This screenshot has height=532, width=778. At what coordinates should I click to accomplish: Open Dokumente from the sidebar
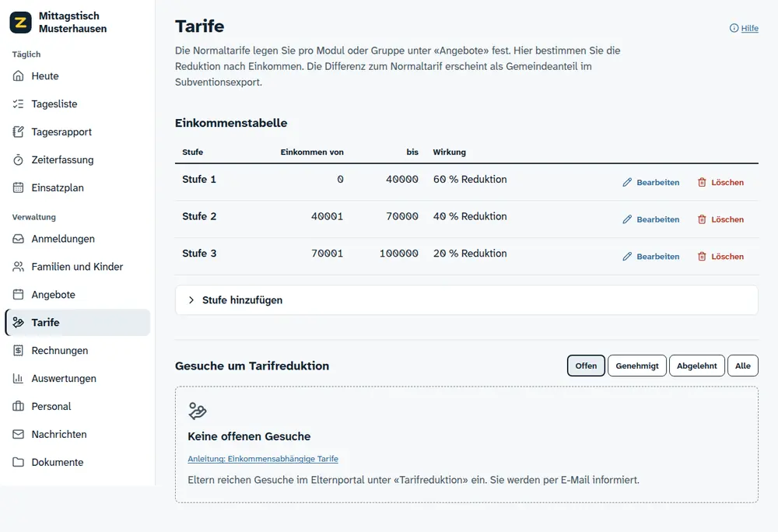[77, 462]
